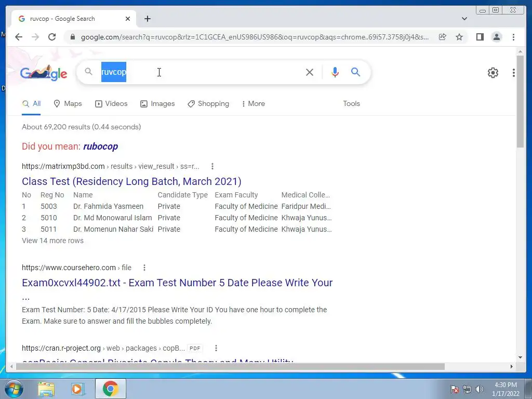Start voice search with microphone
This screenshot has width=532, height=399.
point(335,72)
